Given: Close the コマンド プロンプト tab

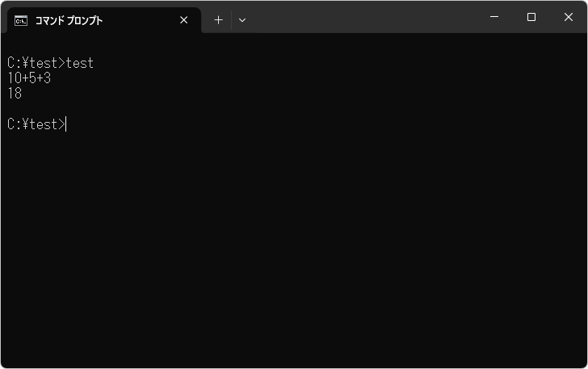Looking at the screenshot, I should click(184, 20).
